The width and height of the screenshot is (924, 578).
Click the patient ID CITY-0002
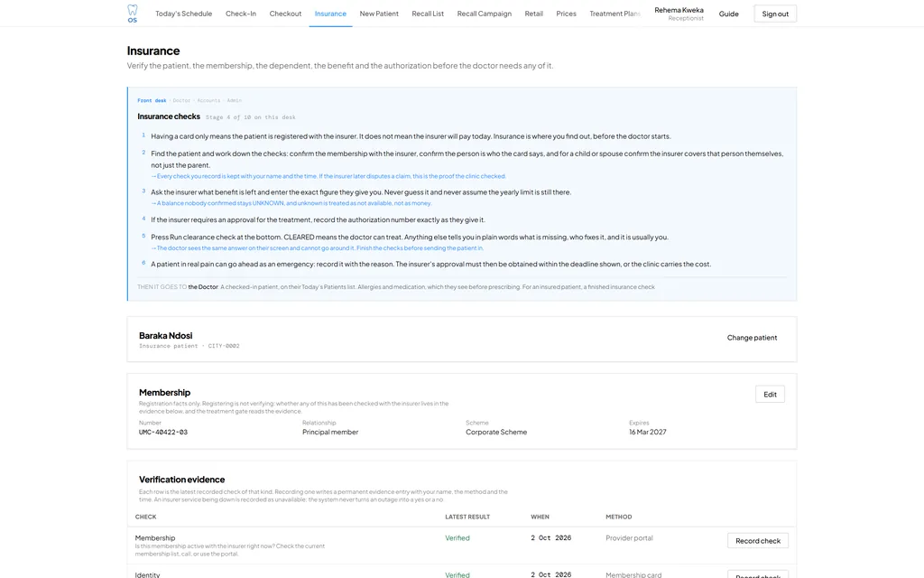pos(224,346)
